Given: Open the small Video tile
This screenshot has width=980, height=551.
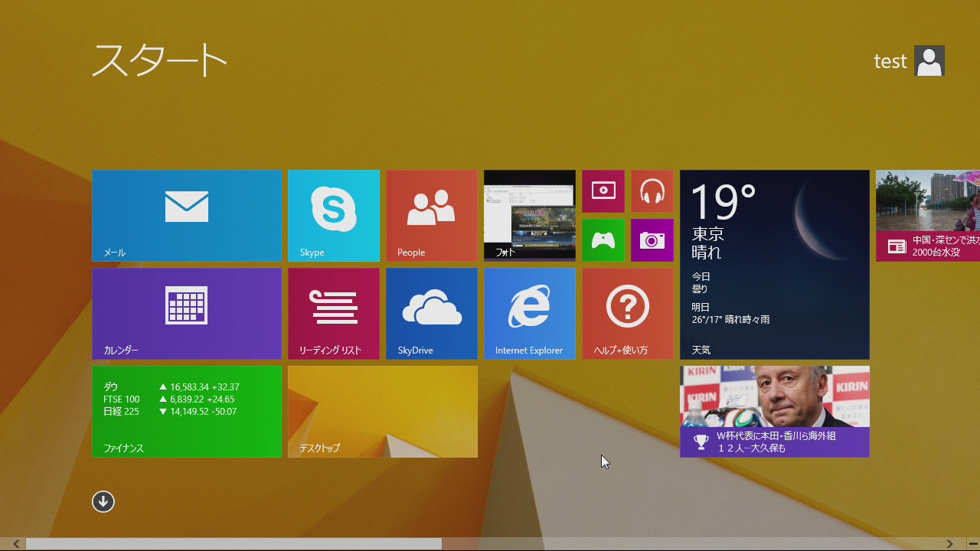Looking at the screenshot, I should click(603, 191).
